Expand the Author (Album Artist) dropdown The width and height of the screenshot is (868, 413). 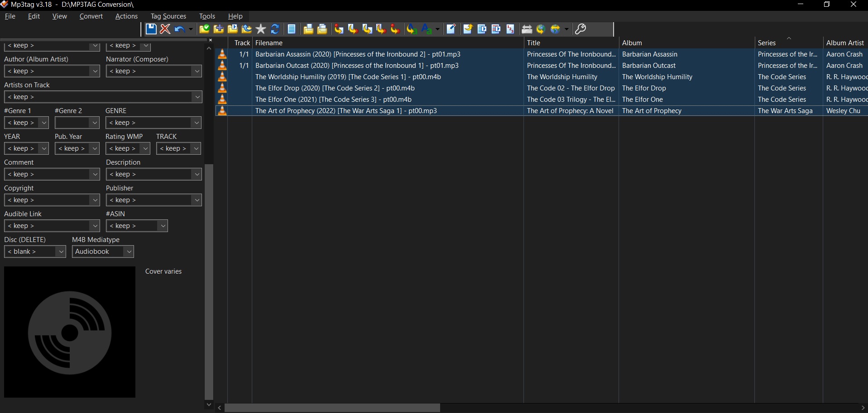(95, 71)
